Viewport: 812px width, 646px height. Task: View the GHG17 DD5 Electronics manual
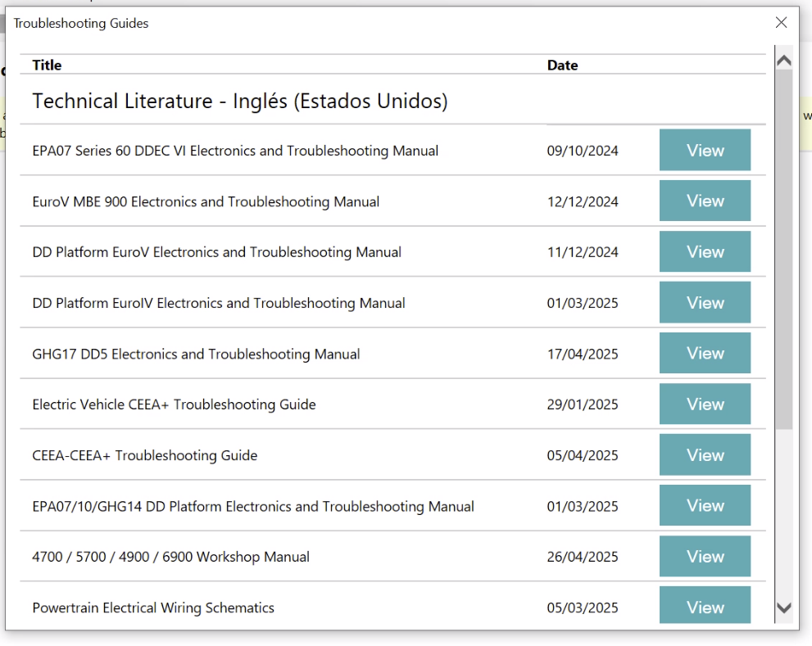point(705,354)
